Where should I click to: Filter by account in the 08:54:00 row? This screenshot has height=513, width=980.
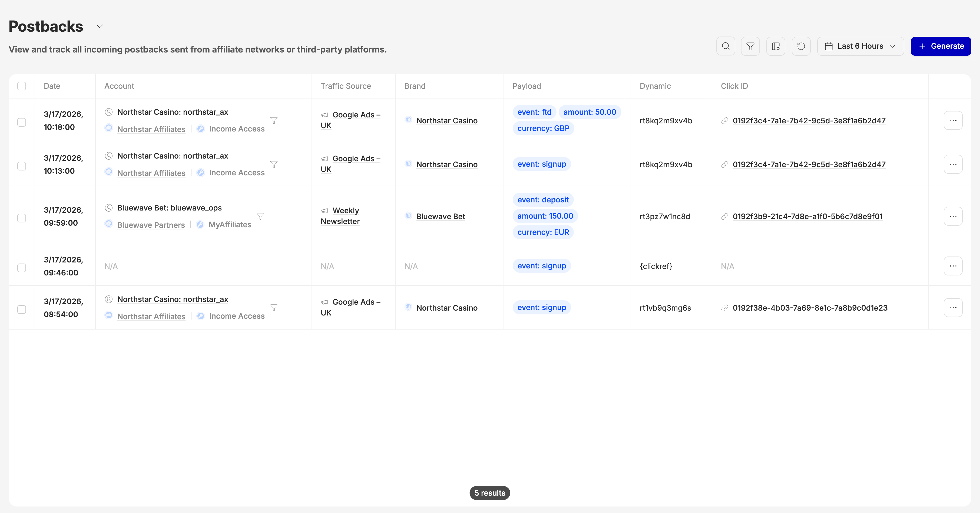tap(274, 307)
